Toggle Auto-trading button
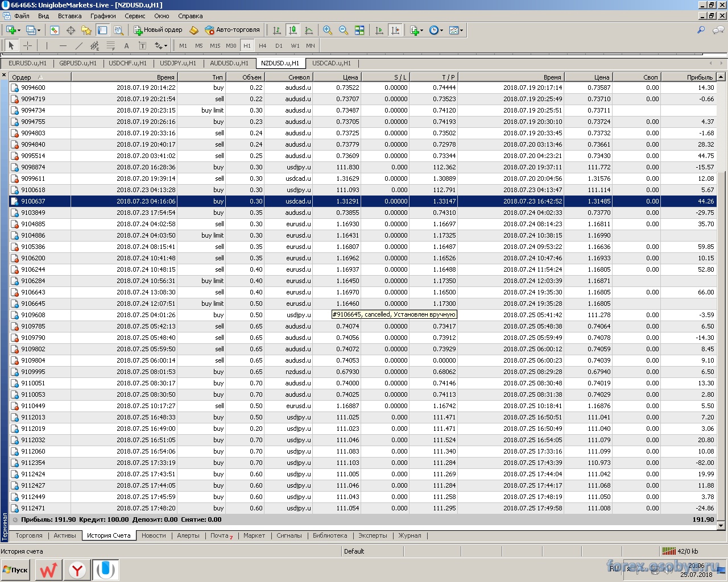Screen dimensions: 728x582 233,30
